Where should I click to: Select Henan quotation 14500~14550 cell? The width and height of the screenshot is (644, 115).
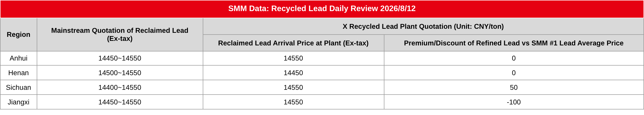[x=120, y=73]
